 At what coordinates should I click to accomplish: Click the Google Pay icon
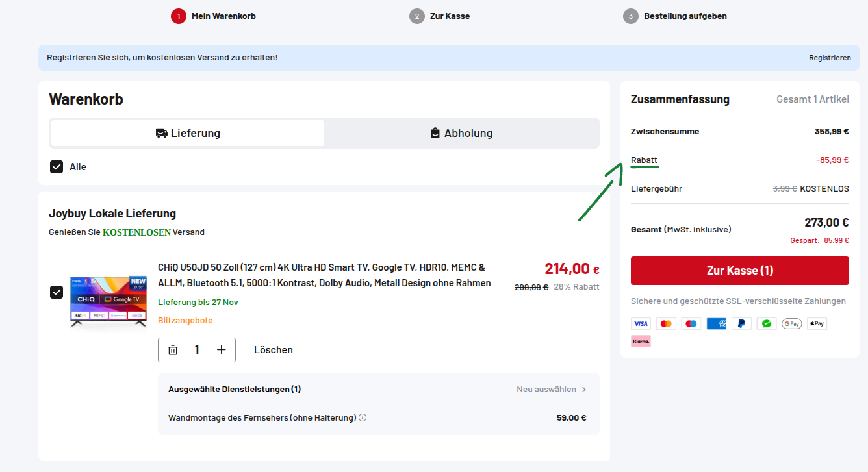click(791, 323)
